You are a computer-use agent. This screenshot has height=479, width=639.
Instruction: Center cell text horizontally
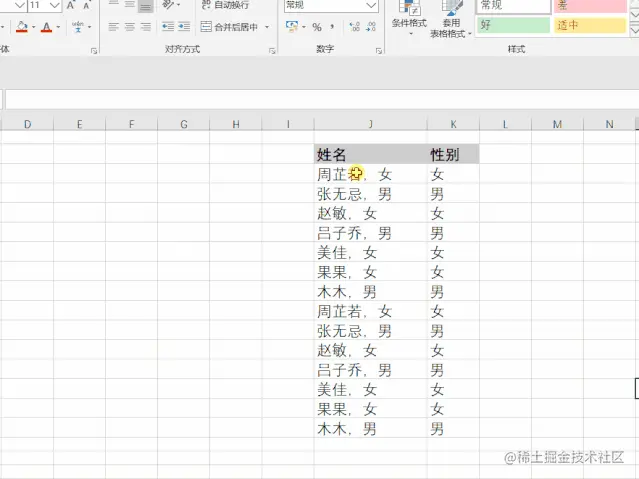click(130, 27)
